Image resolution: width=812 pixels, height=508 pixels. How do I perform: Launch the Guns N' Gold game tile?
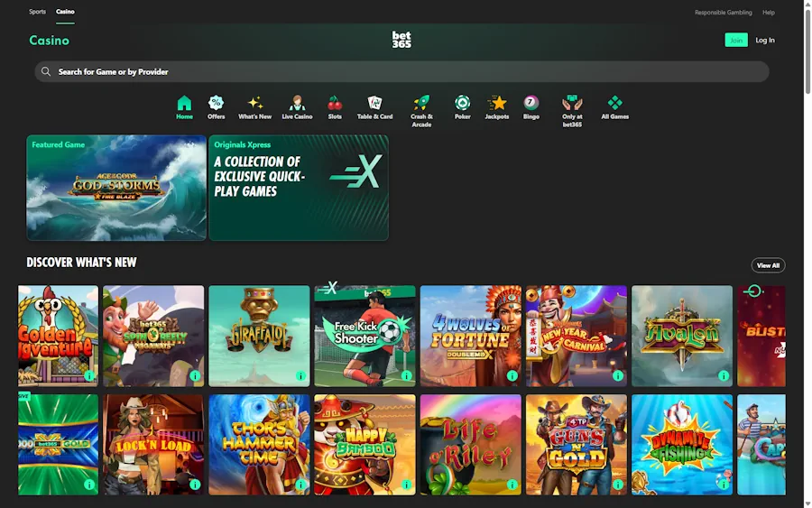[x=577, y=444]
